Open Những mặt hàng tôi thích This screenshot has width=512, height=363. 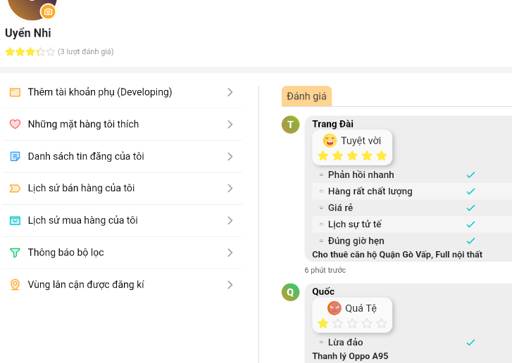point(122,124)
